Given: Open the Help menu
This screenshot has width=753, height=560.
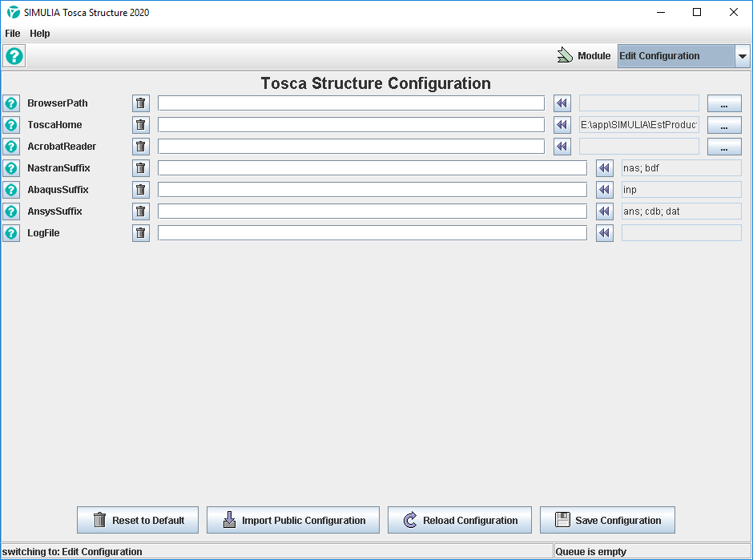Looking at the screenshot, I should click(x=40, y=33).
